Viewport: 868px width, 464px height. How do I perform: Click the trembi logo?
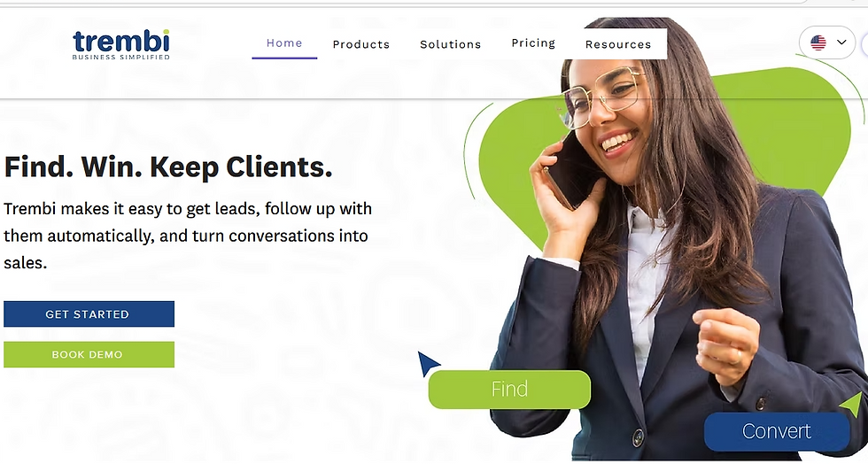[x=120, y=45]
